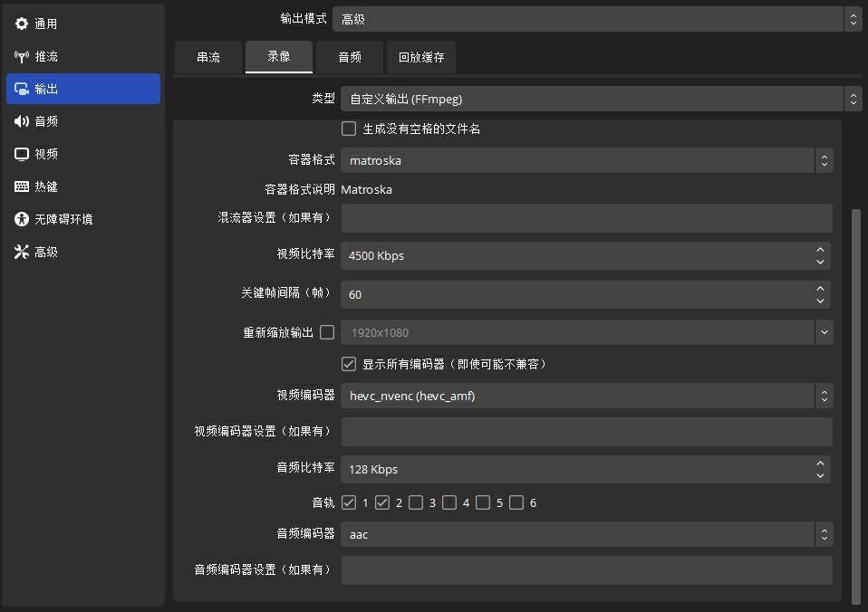
Task: Enable audio track 6 checkbox
Action: 516,502
